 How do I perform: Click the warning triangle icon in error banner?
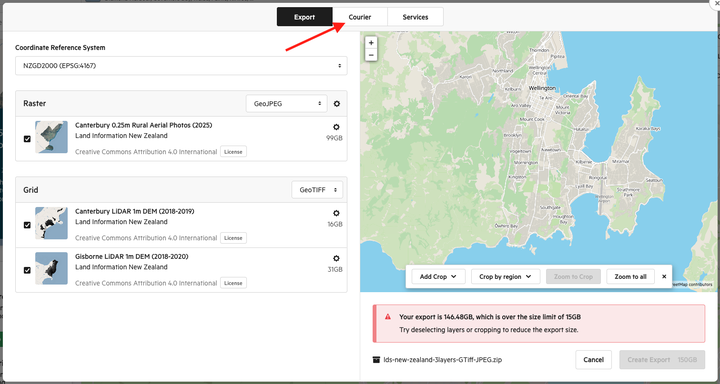coord(388,317)
